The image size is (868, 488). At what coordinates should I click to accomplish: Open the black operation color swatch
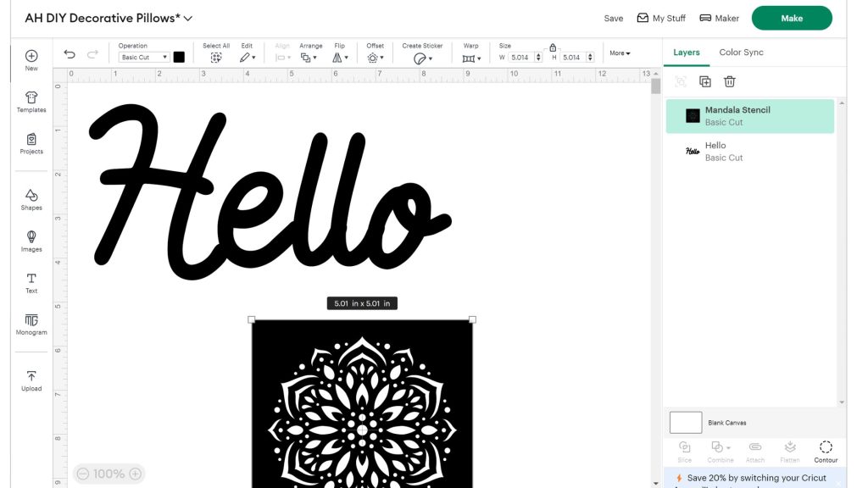[179, 58]
